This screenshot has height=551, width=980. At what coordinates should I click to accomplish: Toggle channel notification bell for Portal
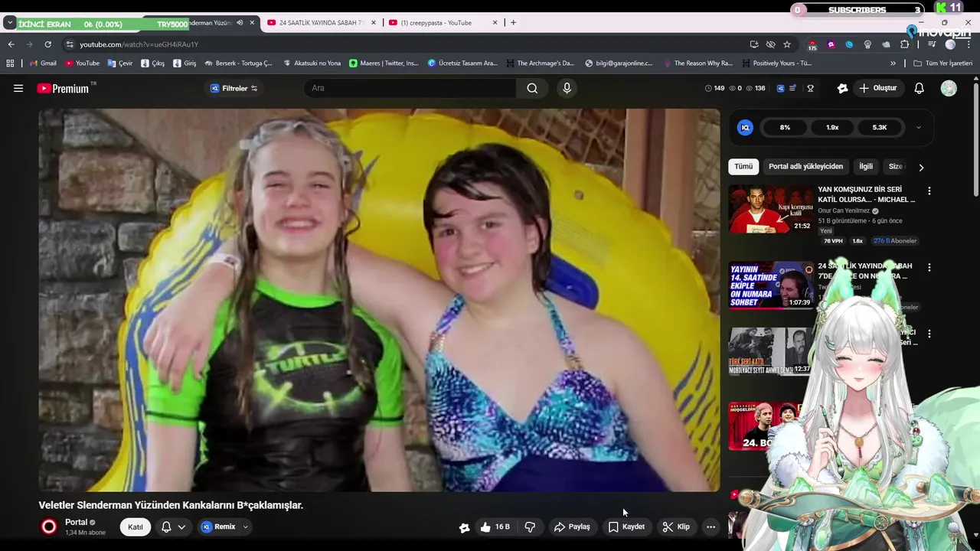tap(166, 527)
